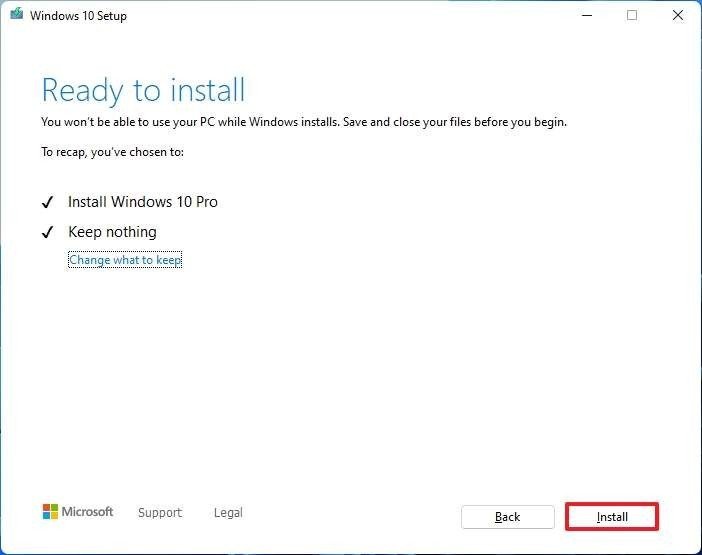702x555 pixels.
Task: Maximize the Windows 10 Setup window
Action: pyautogui.click(x=632, y=15)
